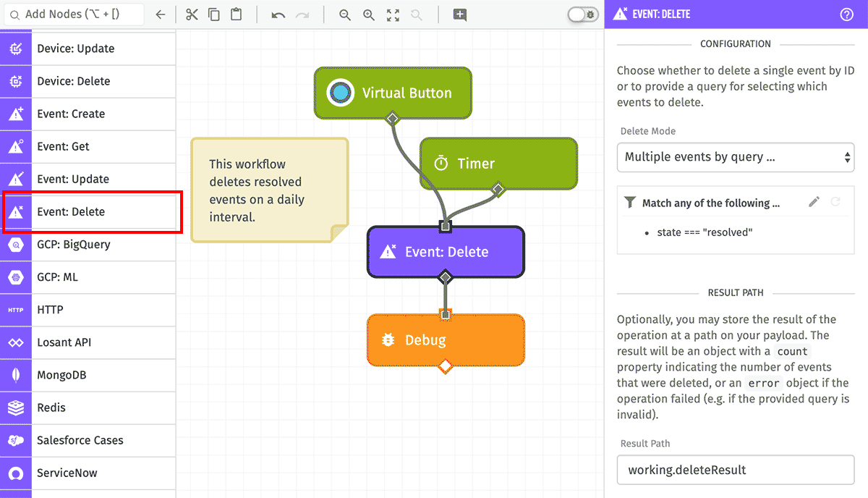Click the RESULT PATH section heading
Screen dimensions: 868x498
[736, 293]
